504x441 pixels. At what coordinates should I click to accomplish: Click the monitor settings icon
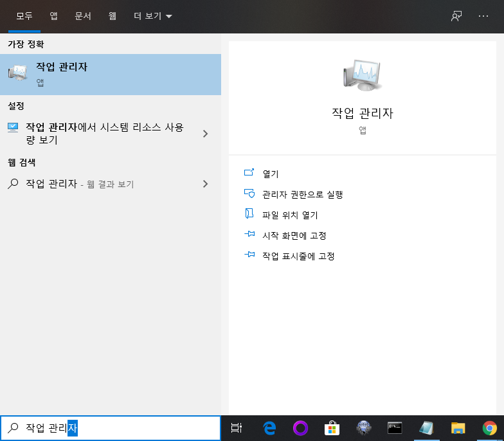pyautogui.click(x=13, y=127)
